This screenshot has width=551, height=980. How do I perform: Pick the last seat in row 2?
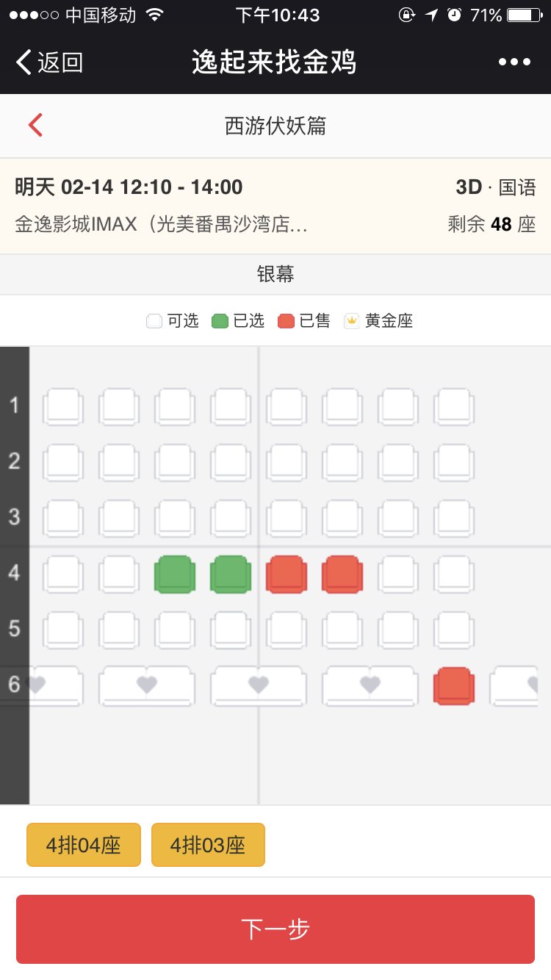click(454, 462)
